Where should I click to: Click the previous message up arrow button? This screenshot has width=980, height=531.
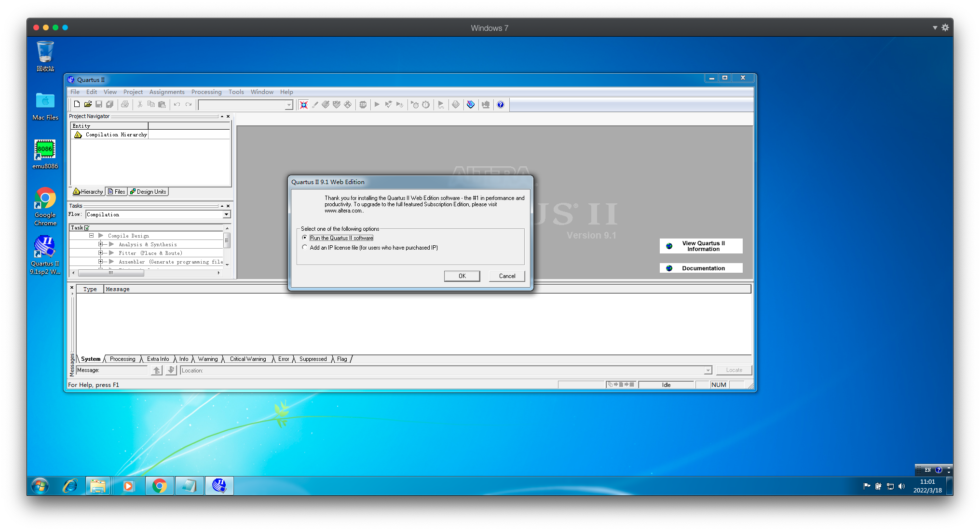[x=157, y=370]
